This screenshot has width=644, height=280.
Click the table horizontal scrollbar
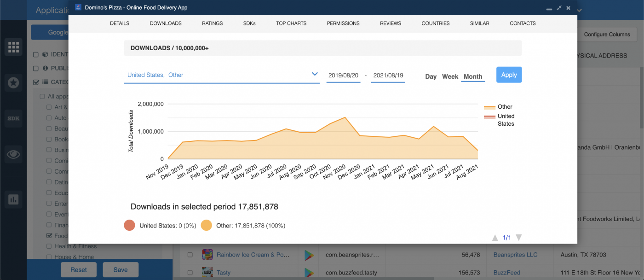[304, 279]
